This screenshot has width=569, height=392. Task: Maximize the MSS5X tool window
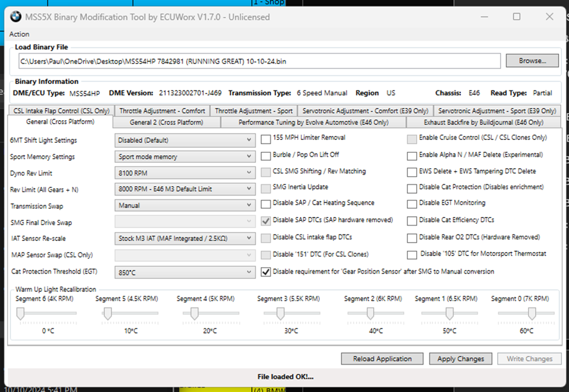coord(516,17)
